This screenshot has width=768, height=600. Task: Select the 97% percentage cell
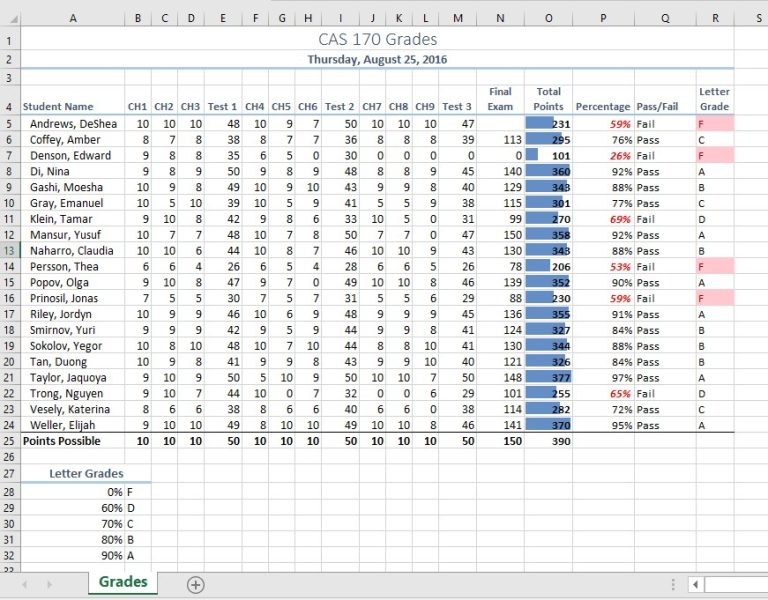pos(603,378)
